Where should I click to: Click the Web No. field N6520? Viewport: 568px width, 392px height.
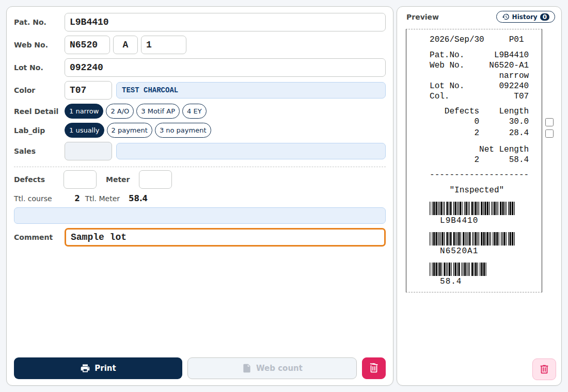pyautogui.click(x=87, y=45)
